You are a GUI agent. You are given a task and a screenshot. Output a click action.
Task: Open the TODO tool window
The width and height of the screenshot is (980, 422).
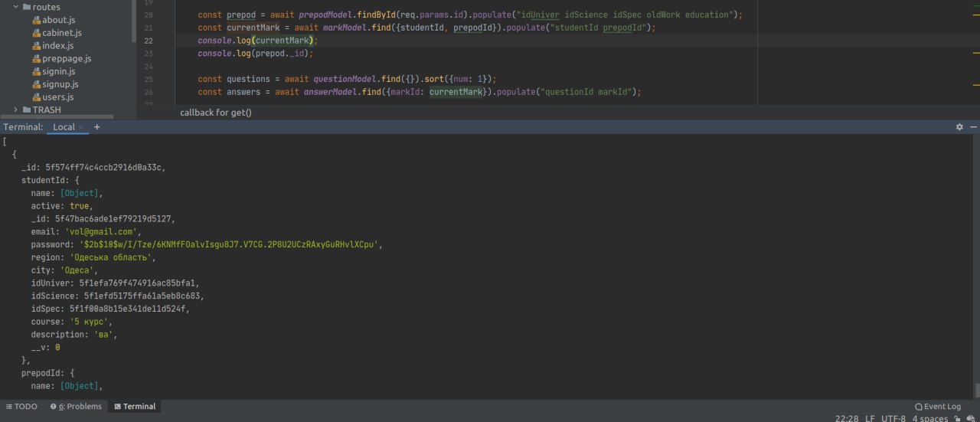point(21,407)
